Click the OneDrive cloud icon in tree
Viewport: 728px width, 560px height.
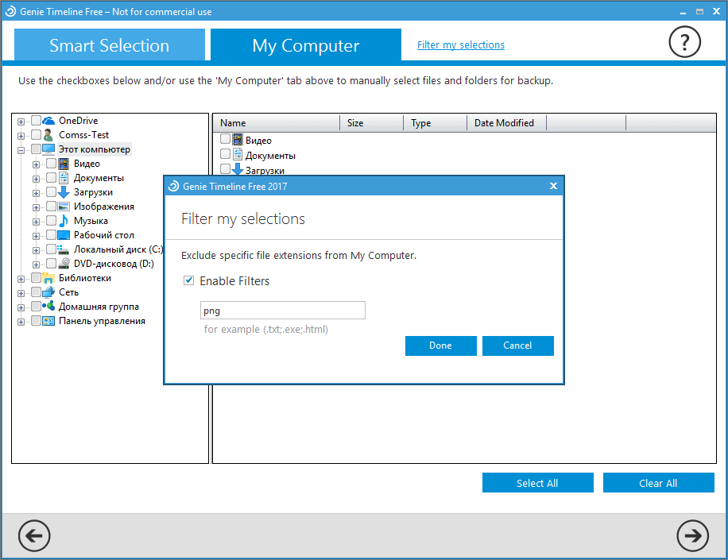pyautogui.click(x=48, y=121)
